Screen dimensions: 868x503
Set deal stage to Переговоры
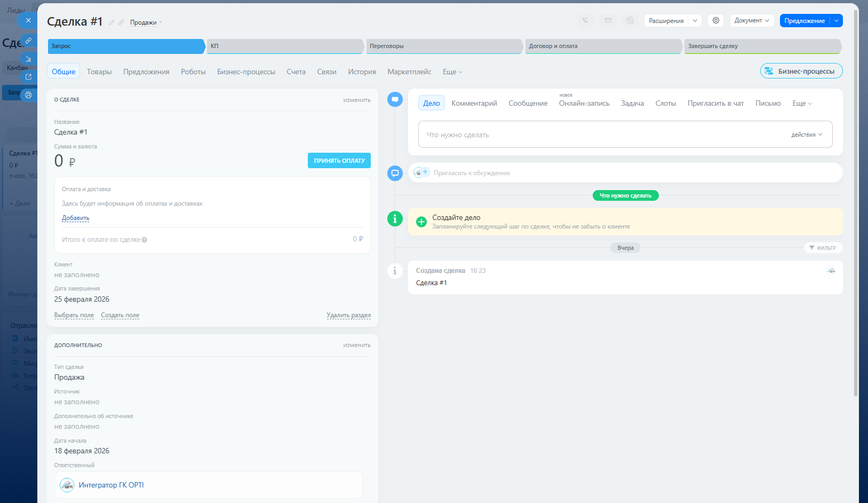443,46
